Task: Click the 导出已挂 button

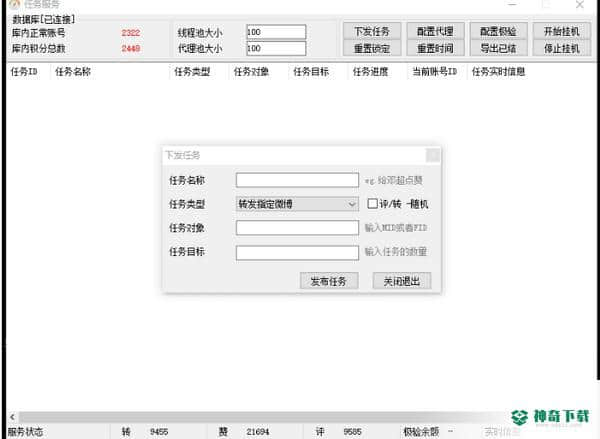Action: [x=498, y=48]
